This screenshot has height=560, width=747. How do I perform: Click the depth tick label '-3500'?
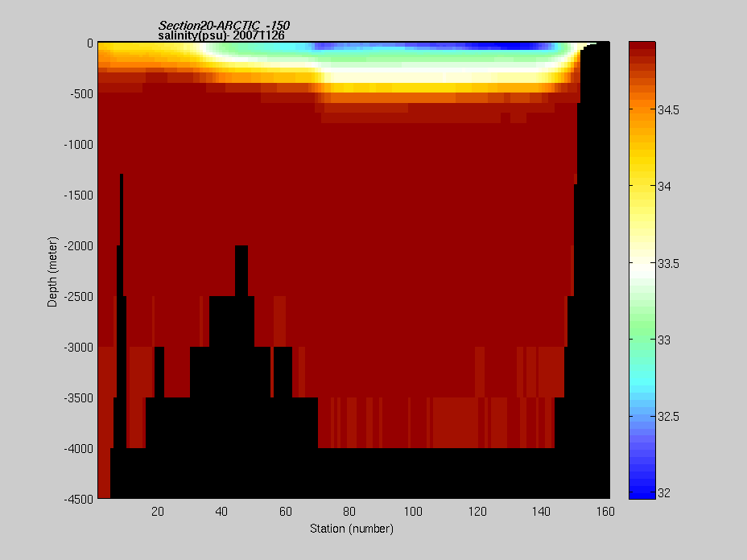[x=79, y=398]
